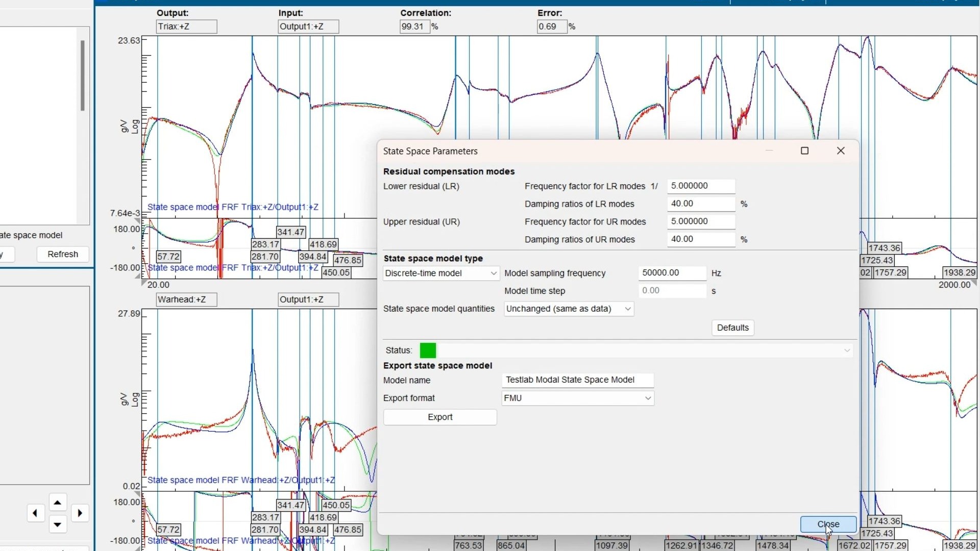
Task: Maximize the State Space Parameters dialog
Action: point(804,151)
